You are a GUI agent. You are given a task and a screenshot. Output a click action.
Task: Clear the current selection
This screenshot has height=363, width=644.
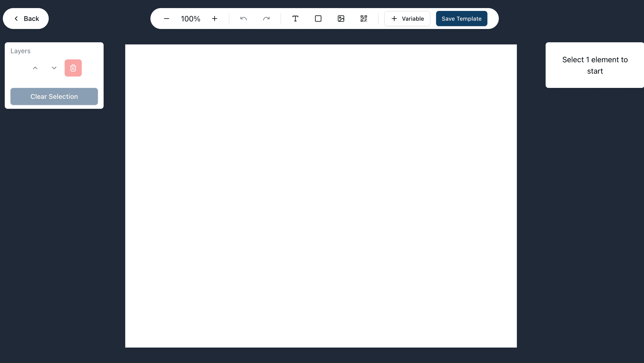[54, 96]
